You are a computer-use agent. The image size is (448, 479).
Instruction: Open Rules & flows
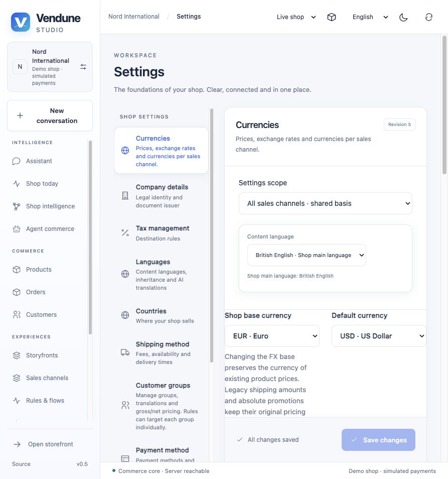click(x=47, y=401)
